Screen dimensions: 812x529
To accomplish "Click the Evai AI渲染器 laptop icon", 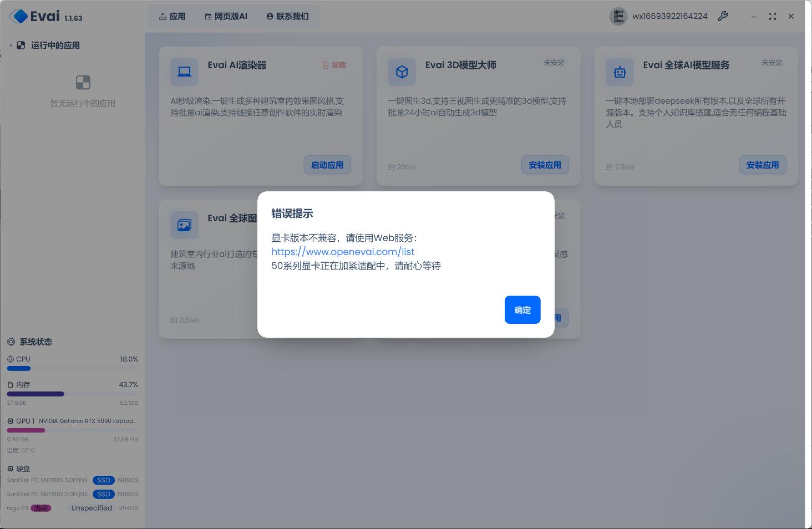I will point(184,72).
